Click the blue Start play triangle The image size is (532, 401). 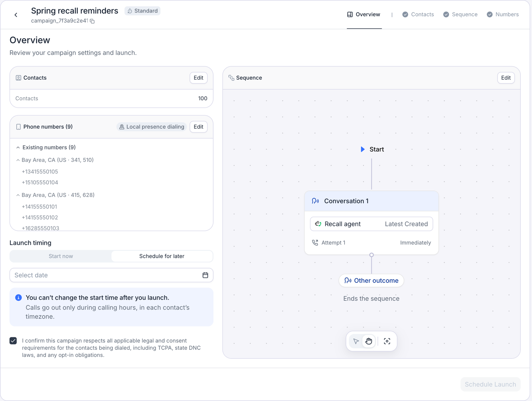pyautogui.click(x=363, y=149)
